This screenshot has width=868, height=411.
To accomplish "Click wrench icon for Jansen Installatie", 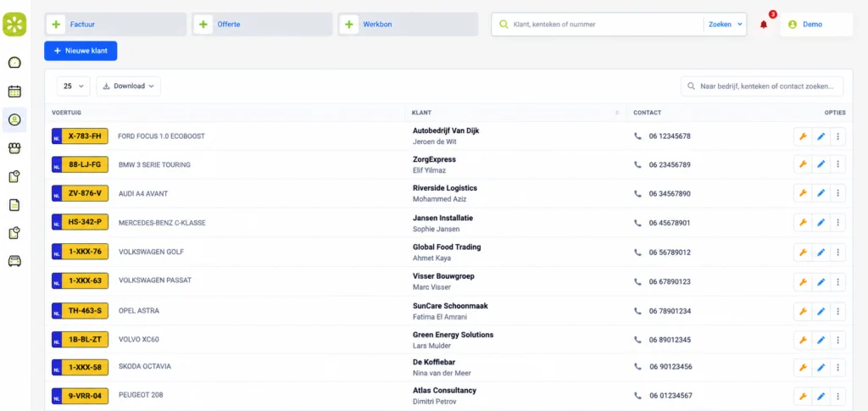I will [803, 222].
